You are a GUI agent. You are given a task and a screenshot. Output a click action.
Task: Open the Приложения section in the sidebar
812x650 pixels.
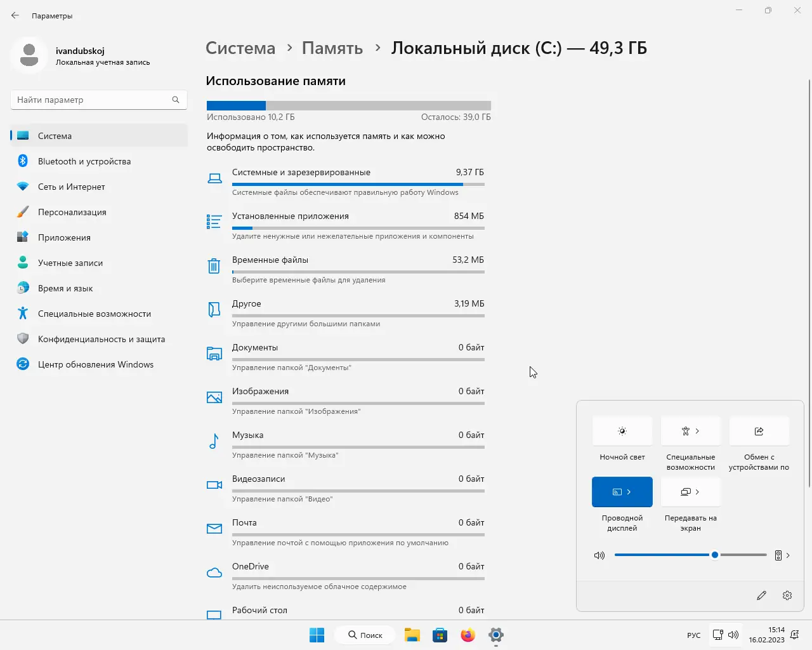click(99, 237)
